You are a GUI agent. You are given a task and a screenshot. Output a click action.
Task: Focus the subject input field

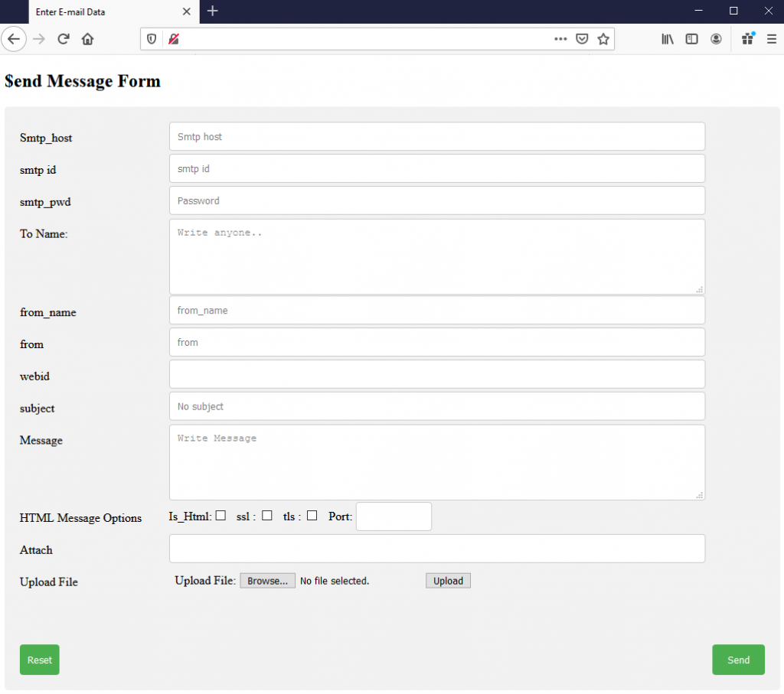437,406
